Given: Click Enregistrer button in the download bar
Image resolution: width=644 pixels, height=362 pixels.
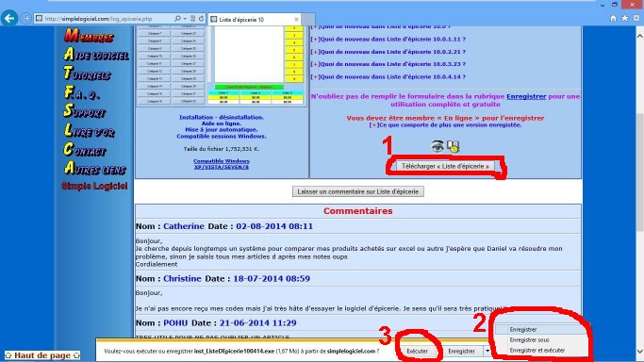Looking at the screenshot, I should pyautogui.click(x=461, y=352).
